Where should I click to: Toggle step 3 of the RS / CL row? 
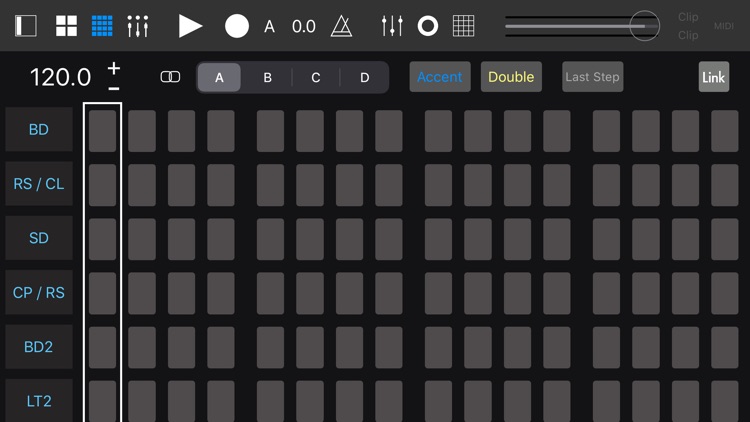click(181, 185)
